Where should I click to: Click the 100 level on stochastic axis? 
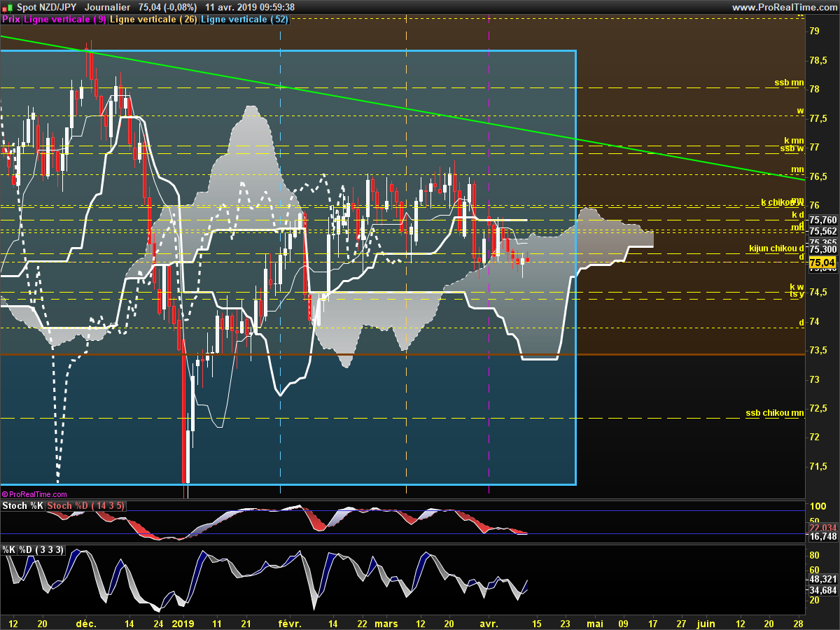(x=817, y=506)
